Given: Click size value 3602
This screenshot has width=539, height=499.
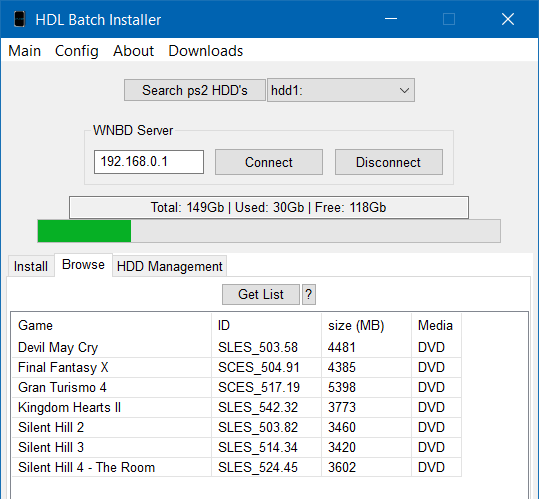Looking at the screenshot, I should [342, 467].
